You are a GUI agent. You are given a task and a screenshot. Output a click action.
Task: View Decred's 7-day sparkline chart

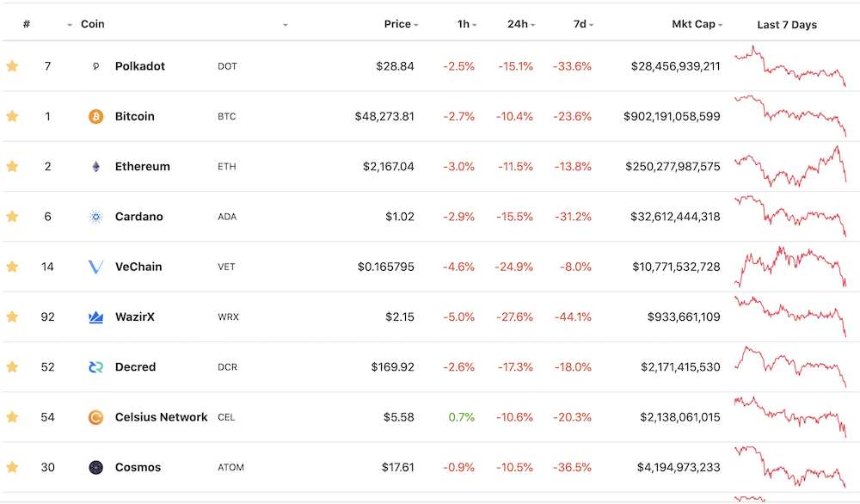click(x=790, y=367)
